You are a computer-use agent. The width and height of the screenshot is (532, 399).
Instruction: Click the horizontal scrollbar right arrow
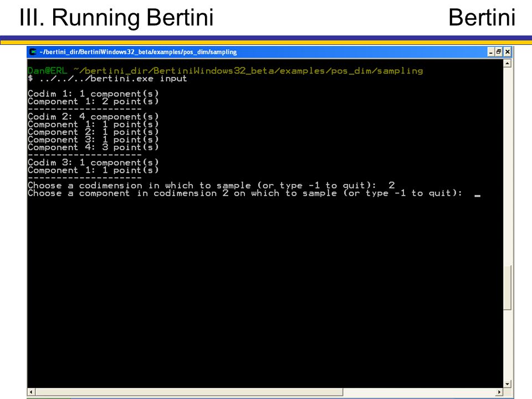(x=499, y=392)
